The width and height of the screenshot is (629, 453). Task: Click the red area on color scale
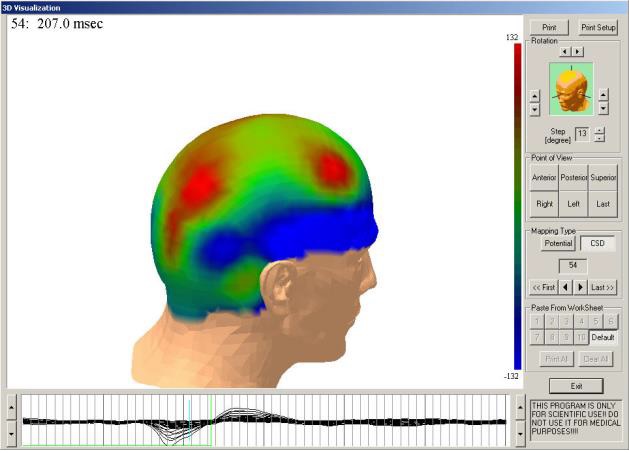(517, 70)
